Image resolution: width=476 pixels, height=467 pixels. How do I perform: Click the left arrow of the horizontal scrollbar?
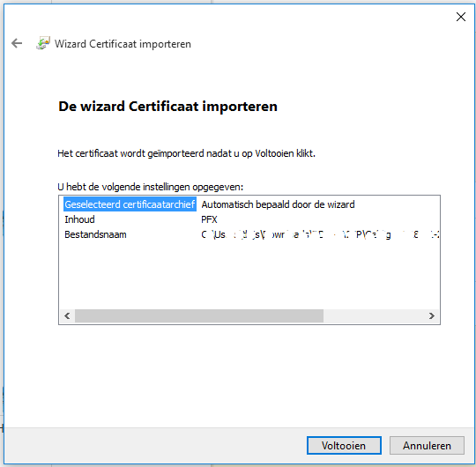coord(67,315)
